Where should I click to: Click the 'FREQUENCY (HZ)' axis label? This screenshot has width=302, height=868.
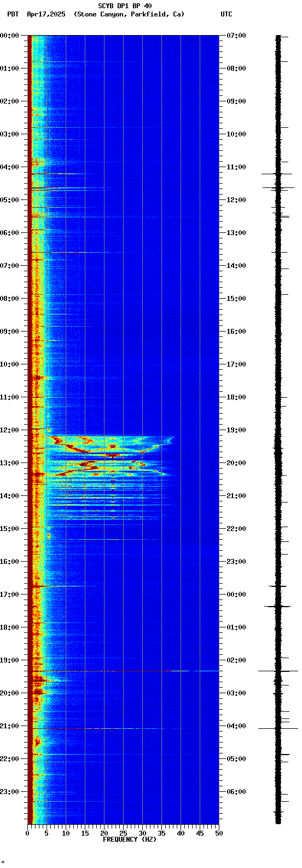(130, 839)
